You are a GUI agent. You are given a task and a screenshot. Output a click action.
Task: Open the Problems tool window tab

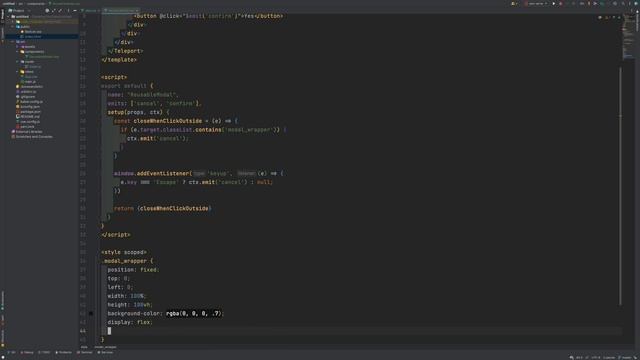pos(63,352)
